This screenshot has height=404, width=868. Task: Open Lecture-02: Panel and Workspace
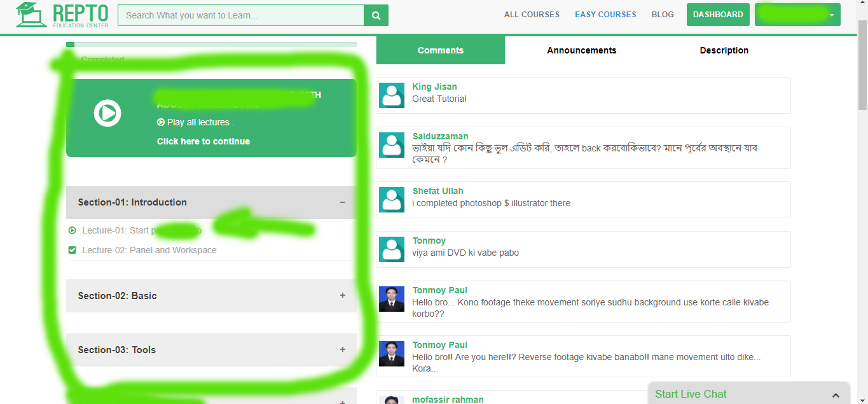[149, 250]
